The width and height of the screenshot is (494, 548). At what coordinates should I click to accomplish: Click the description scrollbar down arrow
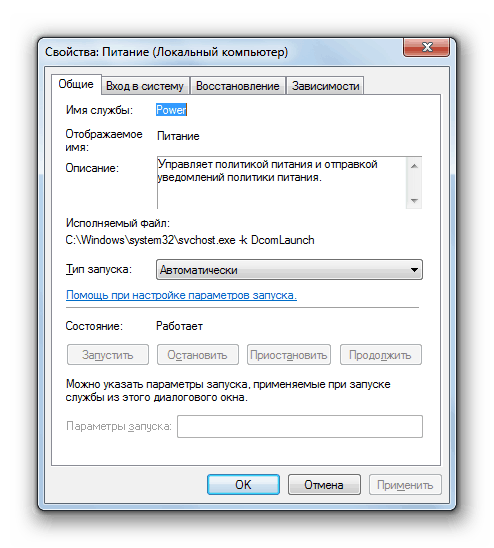point(414,201)
